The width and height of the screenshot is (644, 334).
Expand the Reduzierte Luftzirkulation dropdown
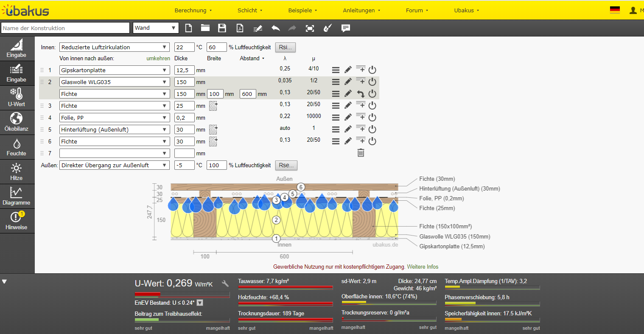115,47
